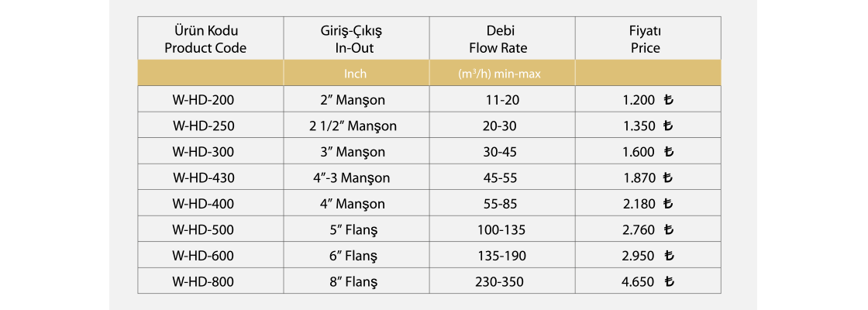Click the lira symbol beside 1.350
868x310 pixels.
point(670,126)
